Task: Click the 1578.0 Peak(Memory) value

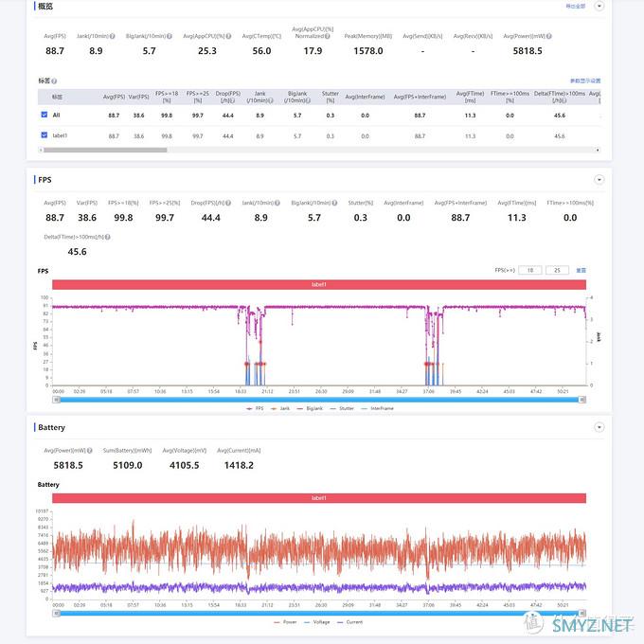Action: [x=368, y=51]
